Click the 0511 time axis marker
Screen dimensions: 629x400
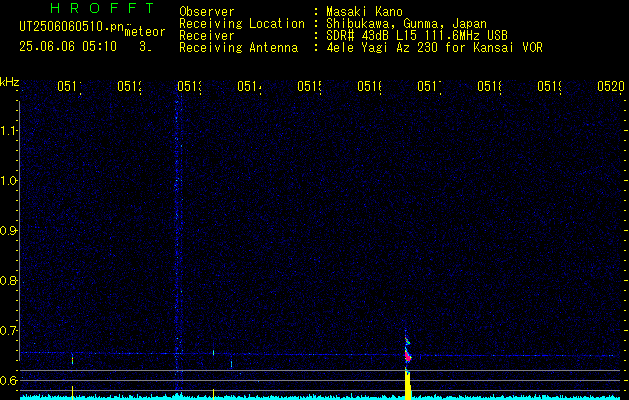click(x=69, y=87)
